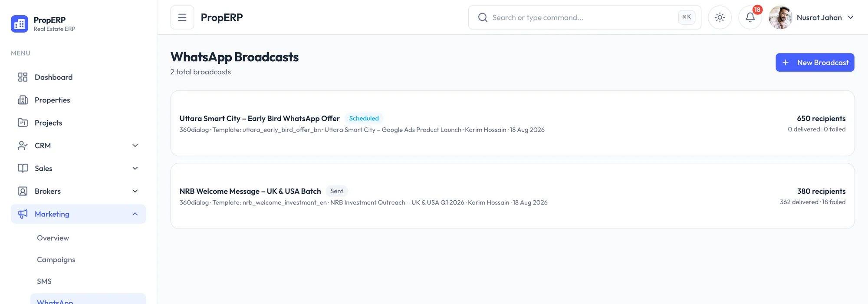Open Uttara Smart City Early Bird broadcast

point(513,123)
